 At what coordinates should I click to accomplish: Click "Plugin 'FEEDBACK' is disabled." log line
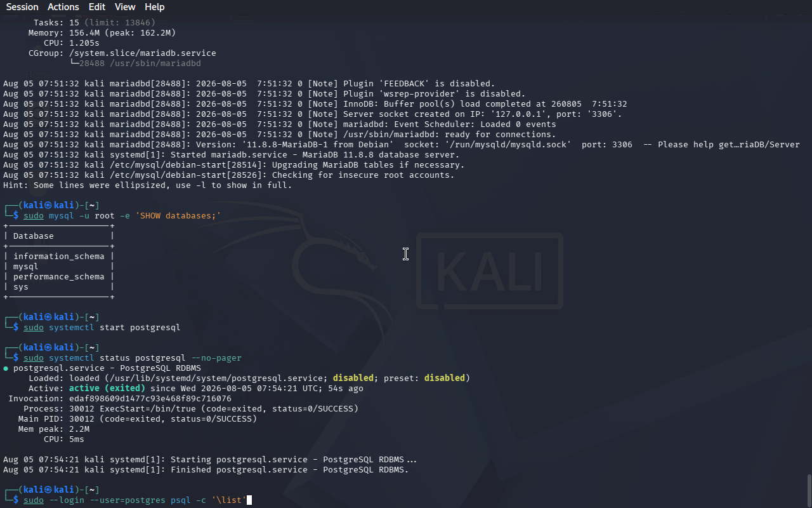click(249, 84)
